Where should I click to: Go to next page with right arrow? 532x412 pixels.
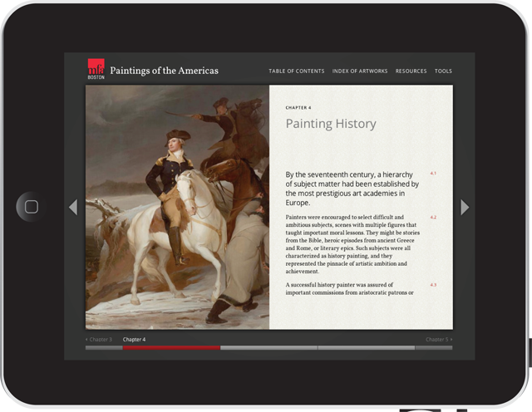465,207
